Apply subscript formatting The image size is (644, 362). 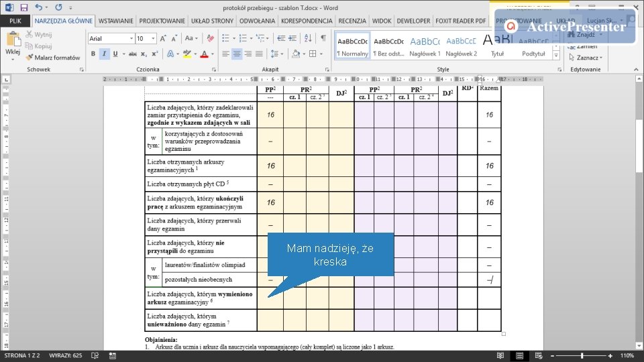pyautogui.click(x=144, y=54)
